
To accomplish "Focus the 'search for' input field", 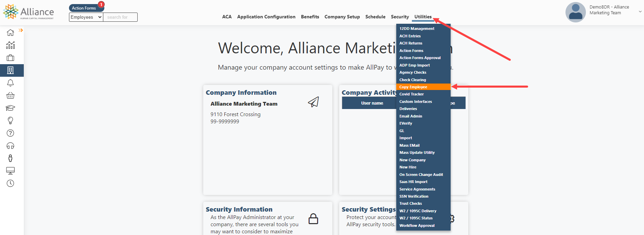I will click(120, 17).
